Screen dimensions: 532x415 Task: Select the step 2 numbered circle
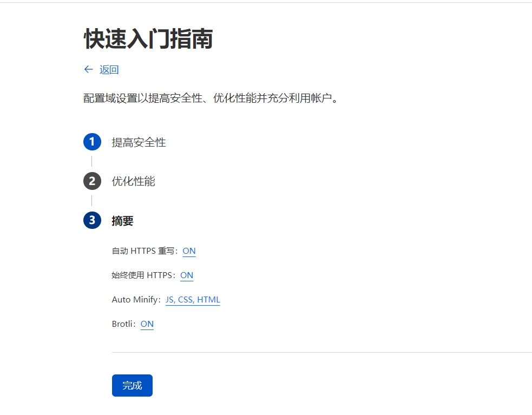92,181
